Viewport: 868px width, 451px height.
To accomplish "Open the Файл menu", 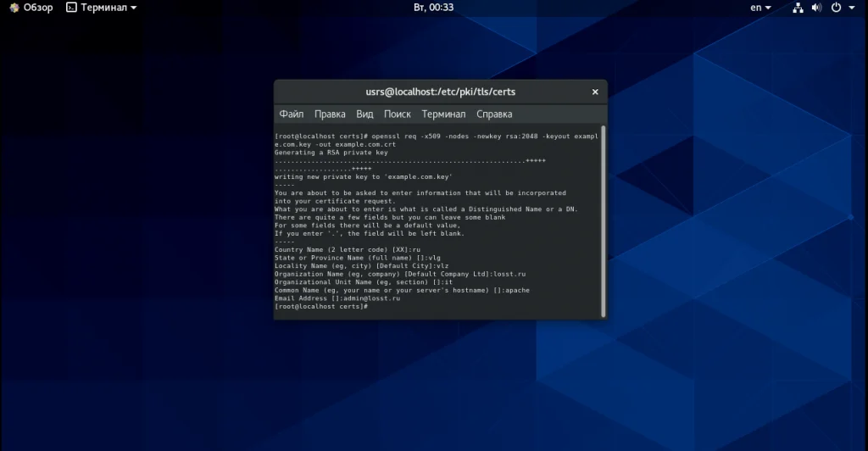I will pyautogui.click(x=292, y=114).
